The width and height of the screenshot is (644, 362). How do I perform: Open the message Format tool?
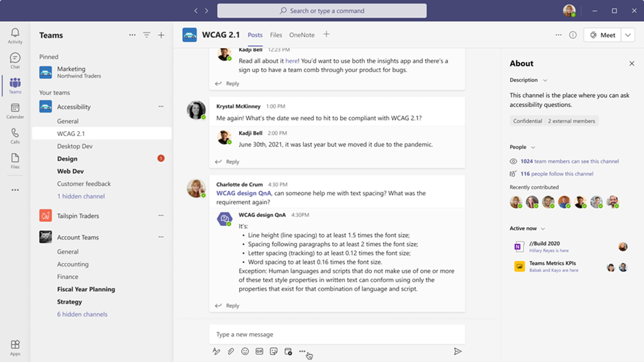216,351
